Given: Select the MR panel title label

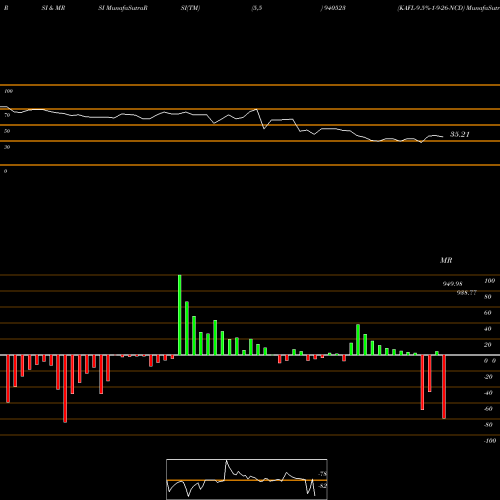Looking at the screenshot, I should (x=446, y=260).
